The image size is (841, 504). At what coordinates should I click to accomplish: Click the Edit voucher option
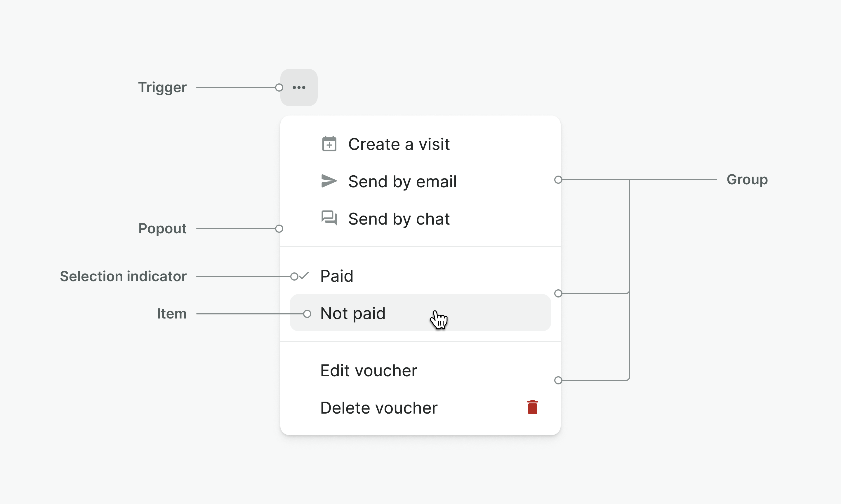tap(369, 370)
